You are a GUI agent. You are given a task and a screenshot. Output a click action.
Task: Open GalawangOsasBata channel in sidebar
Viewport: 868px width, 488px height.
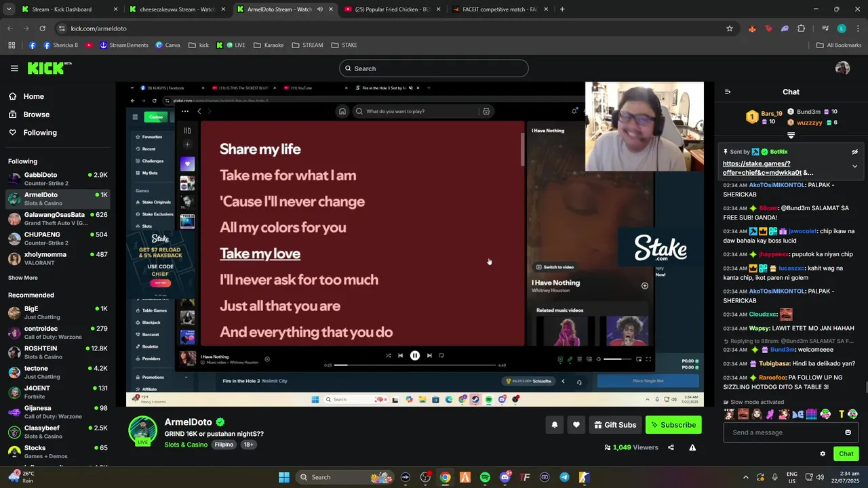click(58, 219)
